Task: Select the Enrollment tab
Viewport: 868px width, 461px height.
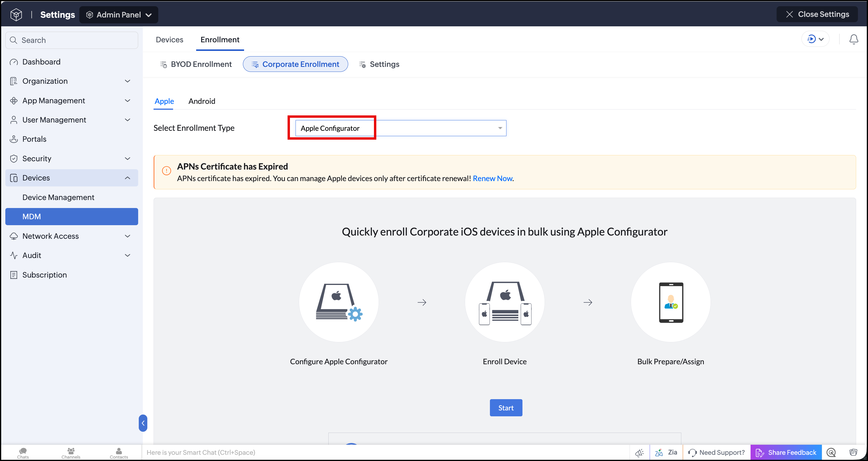Action: pyautogui.click(x=220, y=40)
